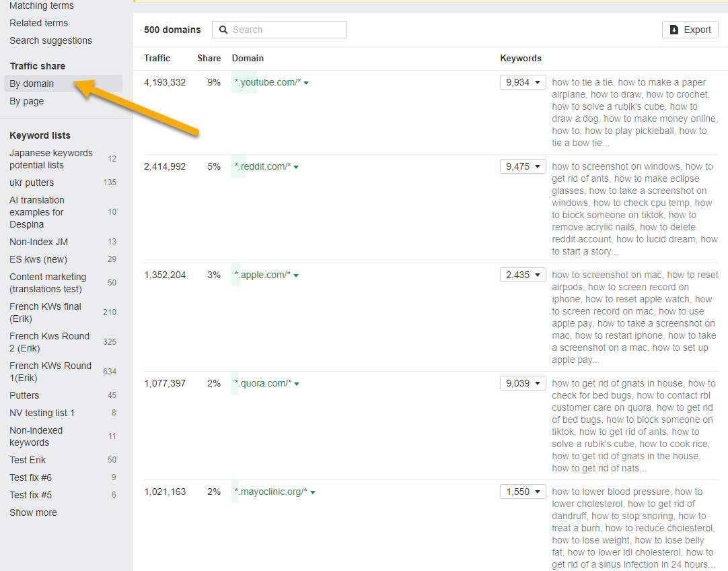Screen dimensions: 728x571
Task: Click the Export download icon
Action: point(674,30)
